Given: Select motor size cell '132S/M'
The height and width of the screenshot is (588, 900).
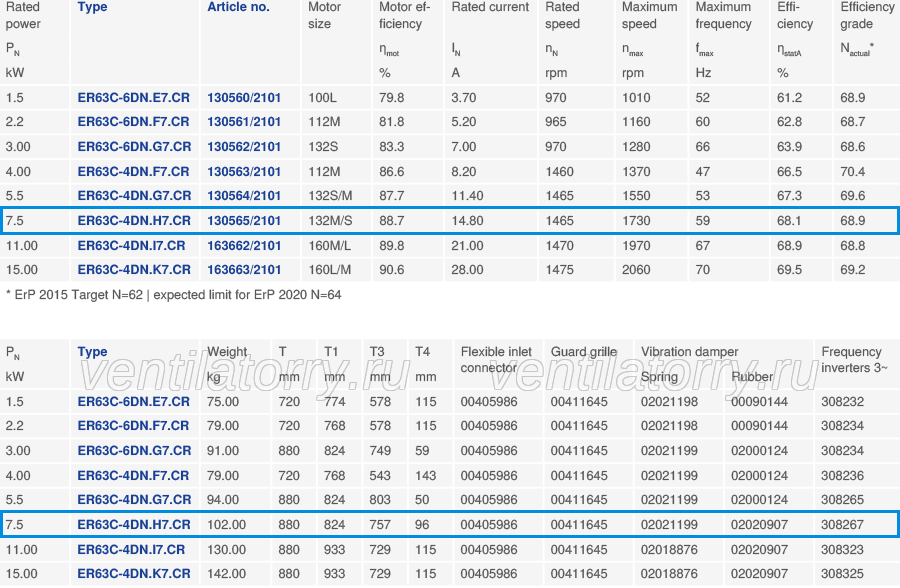Looking at the screenshot, I should click(x=330, y=196).
